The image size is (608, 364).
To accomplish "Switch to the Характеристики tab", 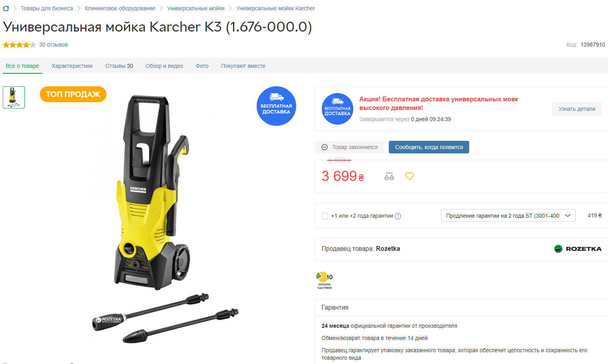I will [72, 66].
